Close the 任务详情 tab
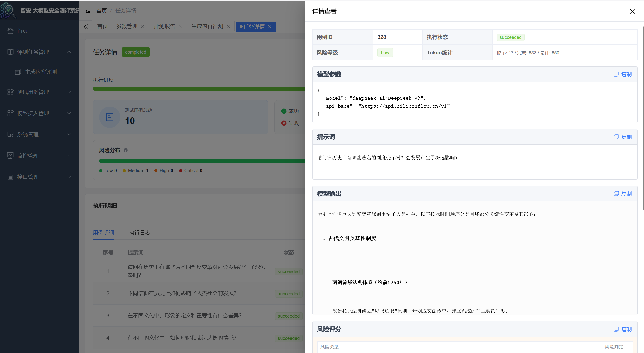Screen dimensions: 644x353 (x=270, y=27)
